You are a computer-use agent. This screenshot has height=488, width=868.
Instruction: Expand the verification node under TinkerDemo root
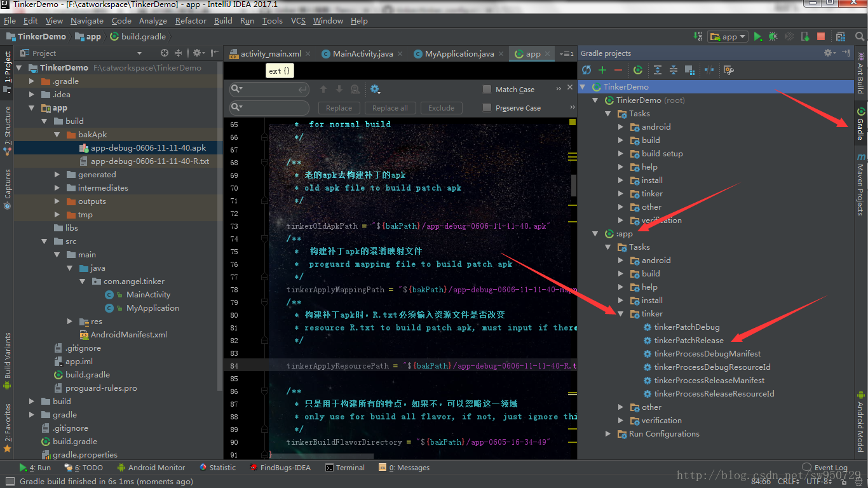[x=621, y=220]
